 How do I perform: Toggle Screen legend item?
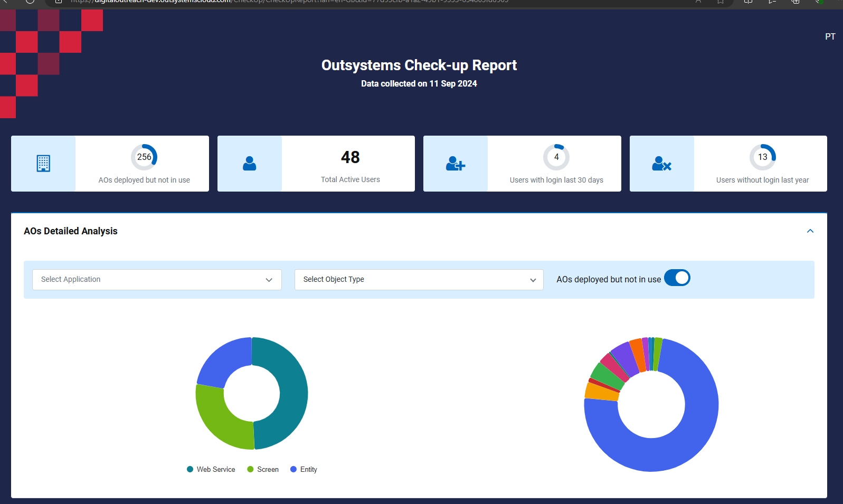coord(263,469)
